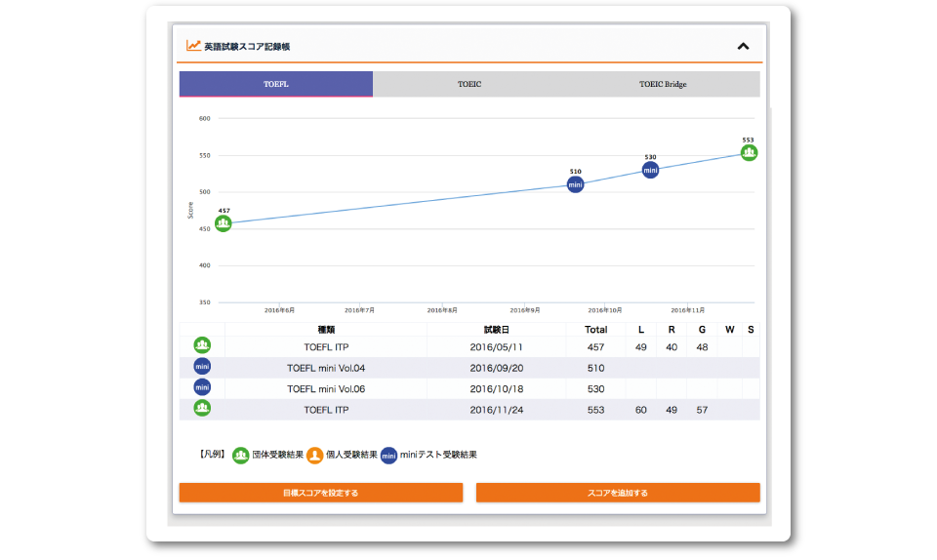
Task: Click the Total column header
Action: [595, 330]
